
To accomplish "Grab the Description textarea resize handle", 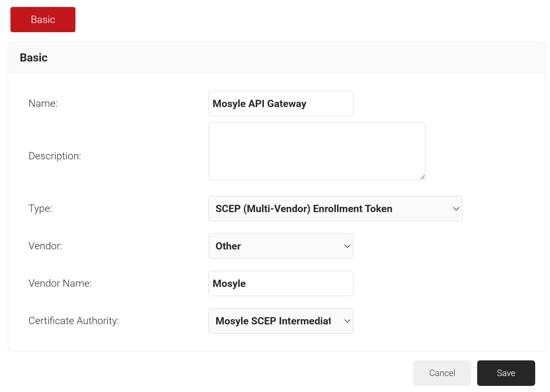I will (x=423, y=177).
